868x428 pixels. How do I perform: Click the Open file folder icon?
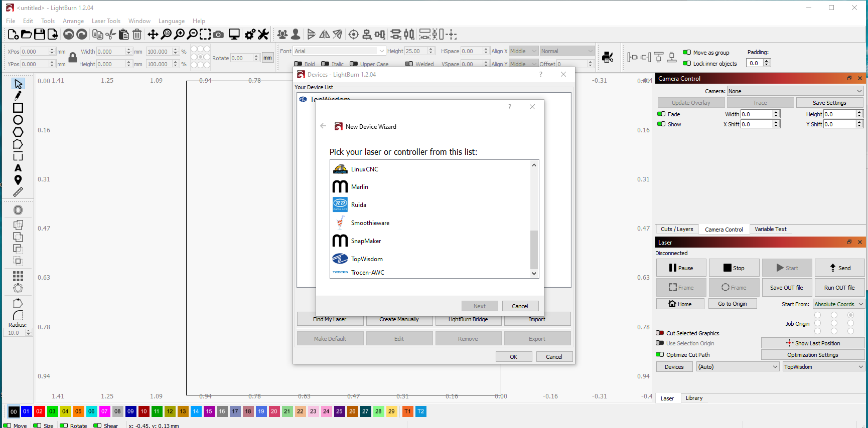[x=27, y=34]
